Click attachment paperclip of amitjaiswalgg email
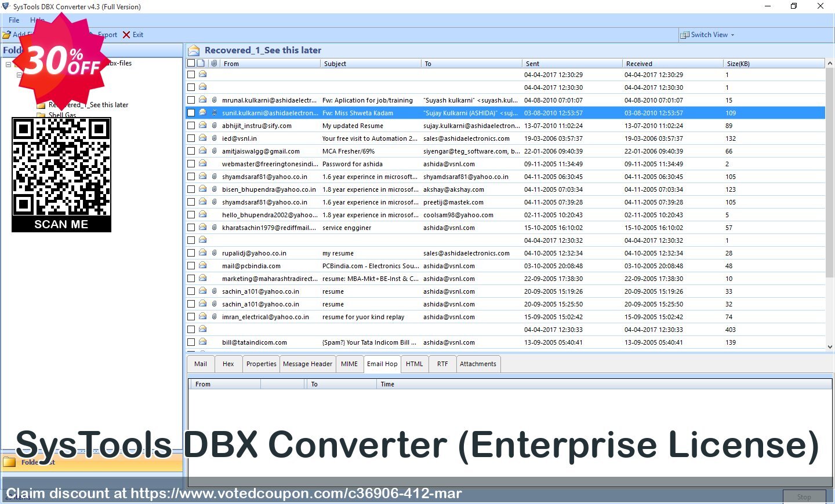 point(214,151)
